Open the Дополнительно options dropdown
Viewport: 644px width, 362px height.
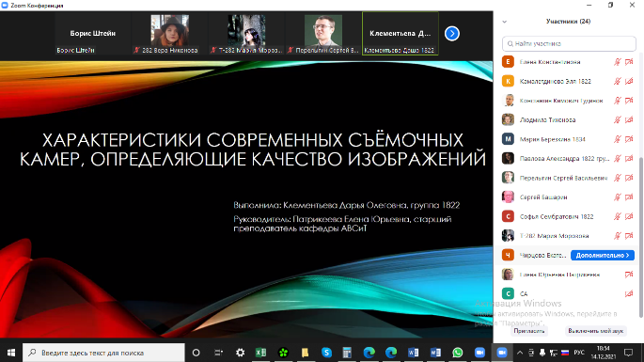603,255
